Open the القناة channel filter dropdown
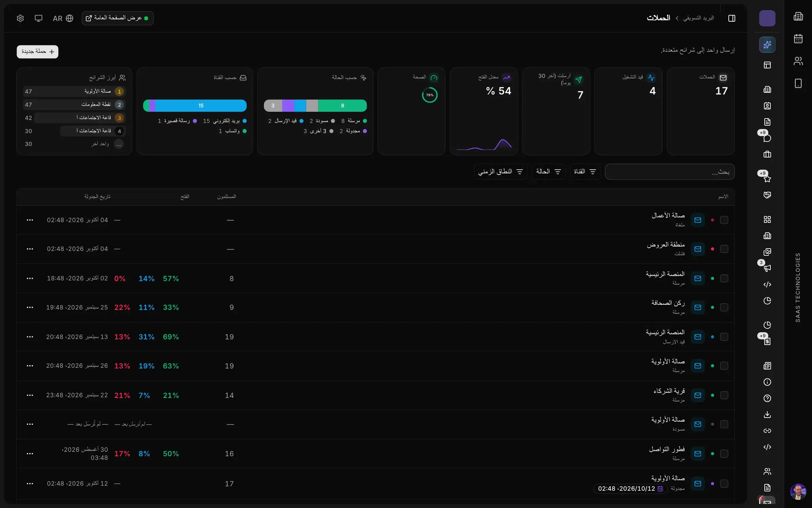812x508 pixels. 585,172
